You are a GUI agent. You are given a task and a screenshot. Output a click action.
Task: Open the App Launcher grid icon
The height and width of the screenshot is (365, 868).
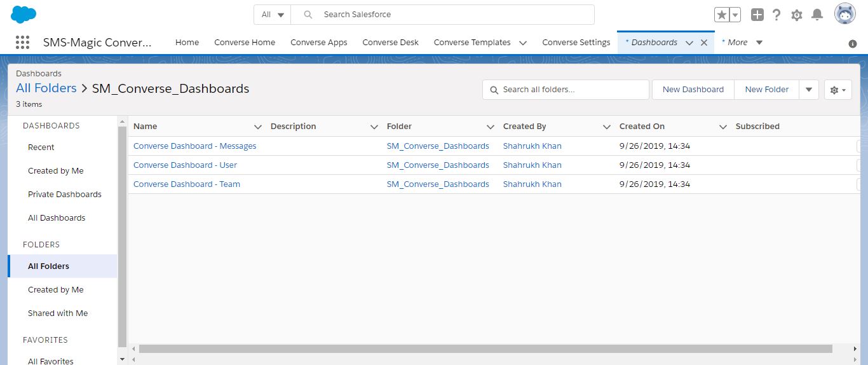click(x=22, y=43)
